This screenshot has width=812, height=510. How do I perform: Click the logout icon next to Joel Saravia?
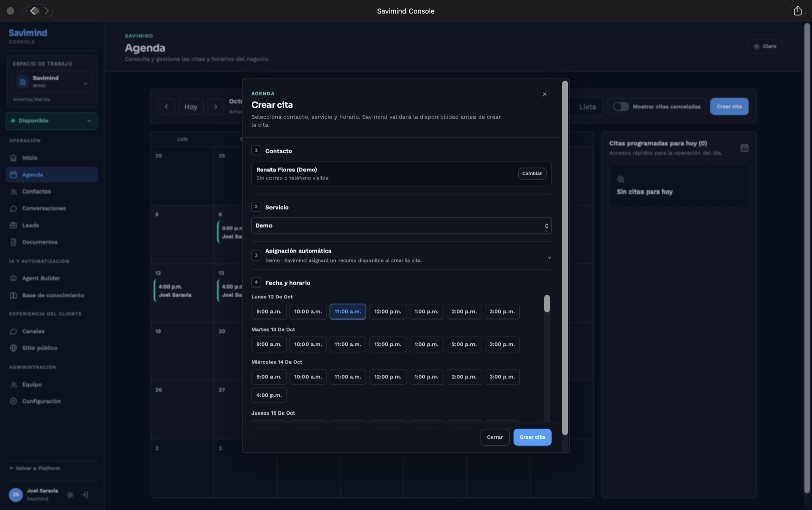[x=85, y=495]
